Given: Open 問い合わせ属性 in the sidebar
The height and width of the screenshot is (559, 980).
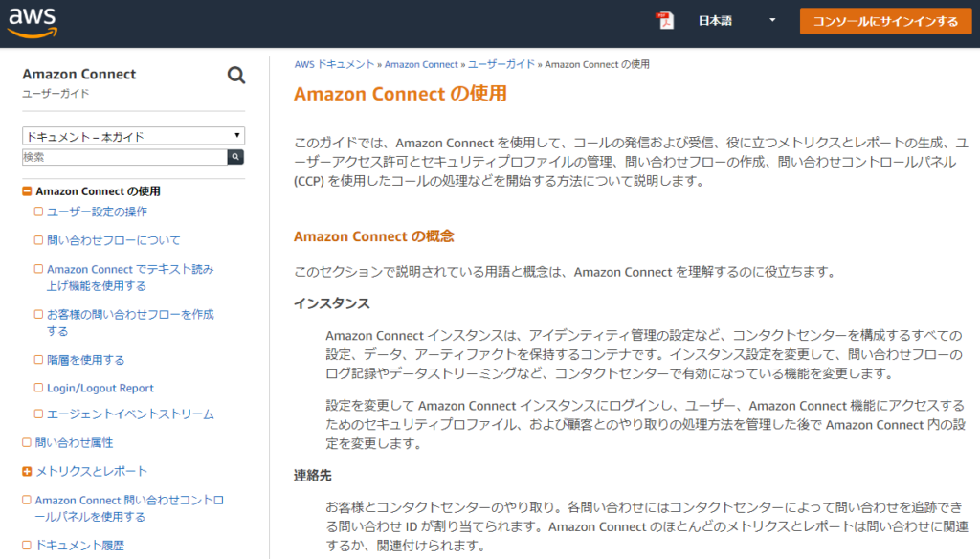Looking at the screenshot, I should click(x=74, y=442).
